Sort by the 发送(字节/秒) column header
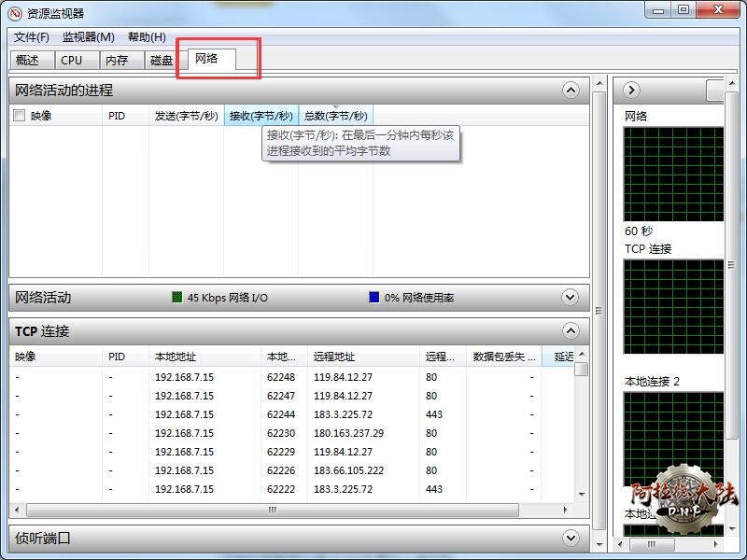747x560 pixels. pyautogui.click(x=186, y=116)
